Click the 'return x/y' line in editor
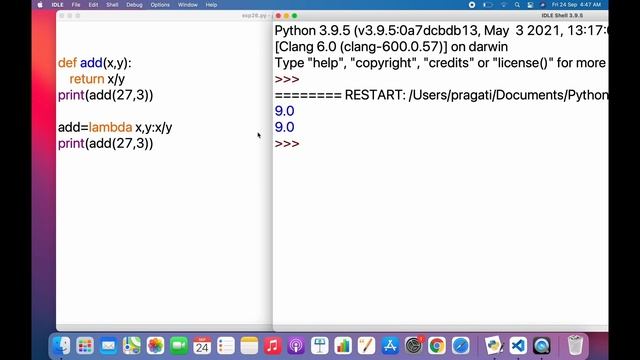 click(x=97, y=79)
